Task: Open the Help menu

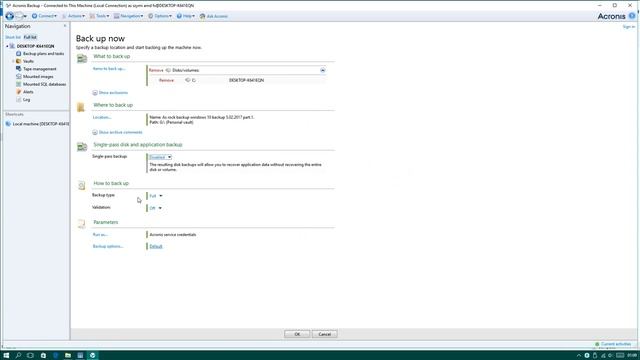Action: [x=186, y=16]
